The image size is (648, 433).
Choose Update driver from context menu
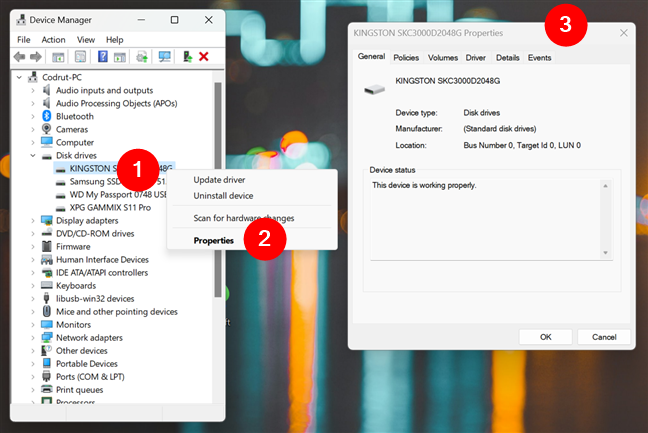[x=252, y=180]
